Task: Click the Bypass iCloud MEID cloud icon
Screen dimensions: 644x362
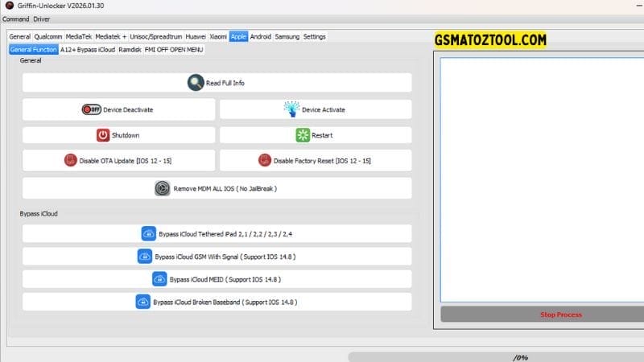Action: click(x=159, y=279)
